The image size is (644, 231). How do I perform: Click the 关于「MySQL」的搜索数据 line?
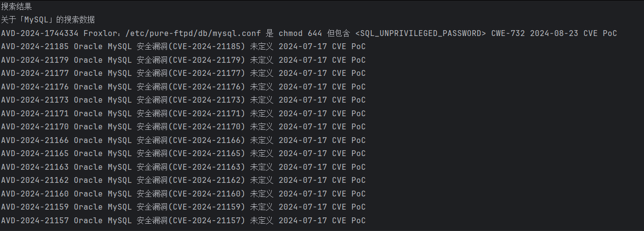tap(48, 20)
